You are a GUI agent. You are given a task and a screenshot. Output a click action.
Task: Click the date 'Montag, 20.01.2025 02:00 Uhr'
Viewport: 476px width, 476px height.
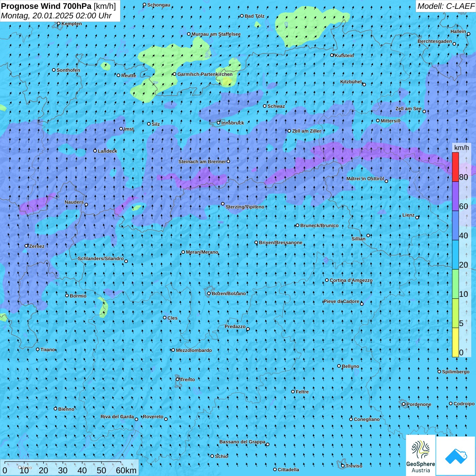pos(56,16)
